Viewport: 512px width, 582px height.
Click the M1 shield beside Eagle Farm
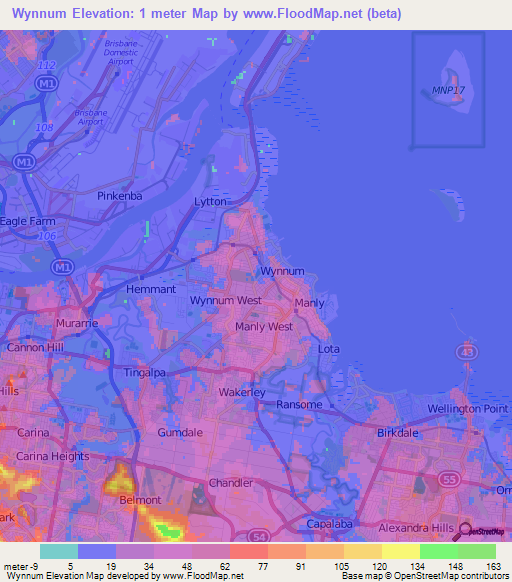point(24,162)
